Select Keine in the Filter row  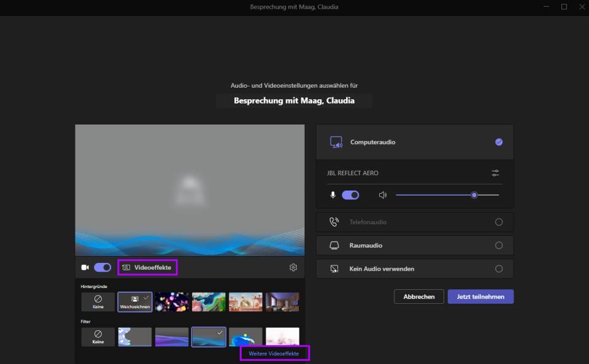click(97, 336)
